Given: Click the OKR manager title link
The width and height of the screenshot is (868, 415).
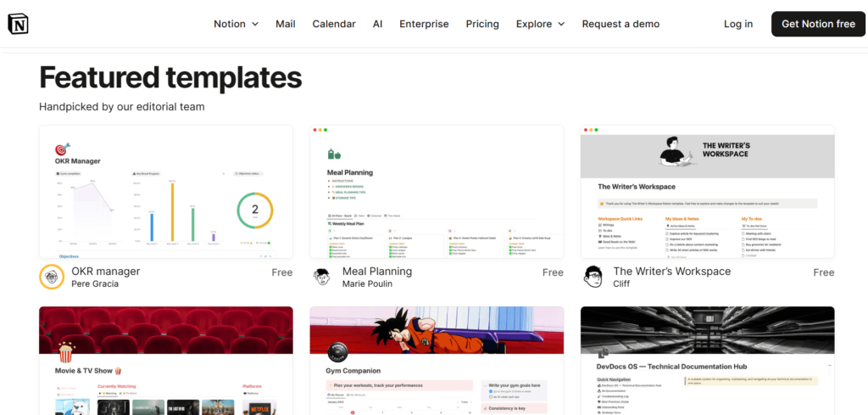Looking at the screenshot, I should 106,272.
